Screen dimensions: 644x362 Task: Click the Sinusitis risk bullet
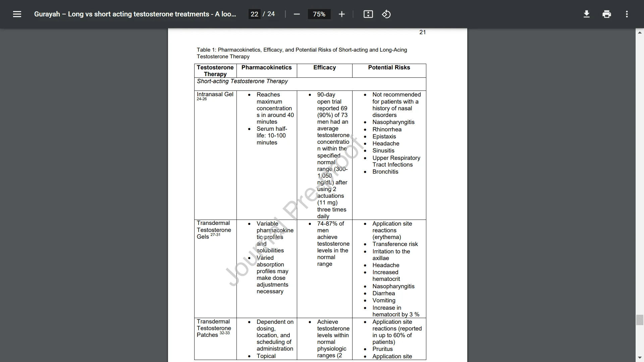[383, 150]
